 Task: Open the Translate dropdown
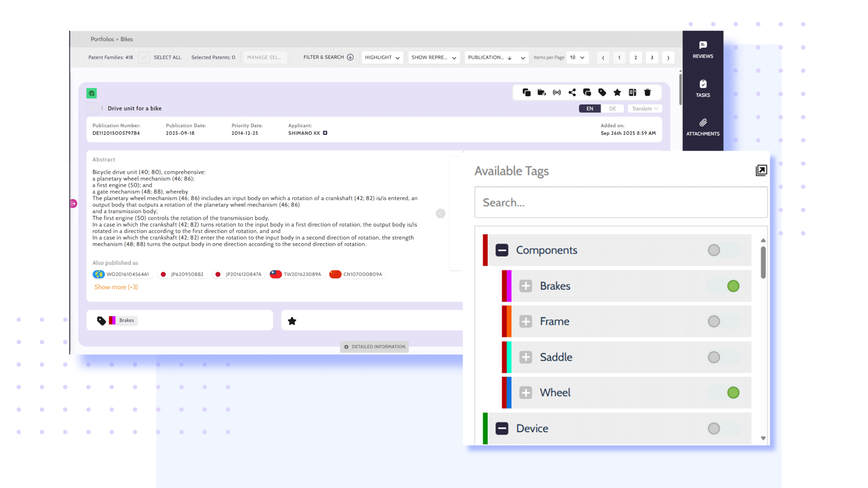644,108
